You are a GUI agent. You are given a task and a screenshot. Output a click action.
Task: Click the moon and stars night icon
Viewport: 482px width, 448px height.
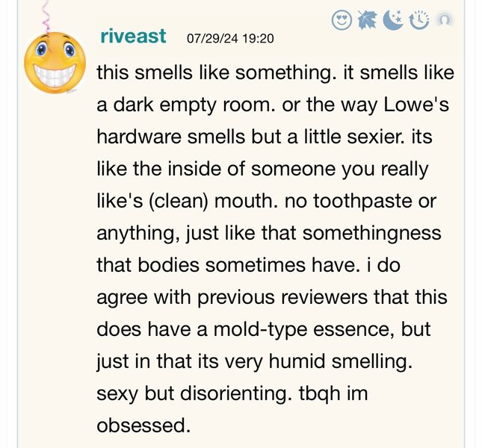[393, 20]
